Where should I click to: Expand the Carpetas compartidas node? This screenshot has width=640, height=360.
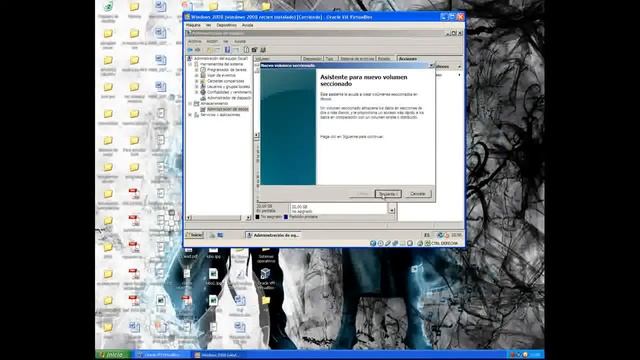coord(196,81)
